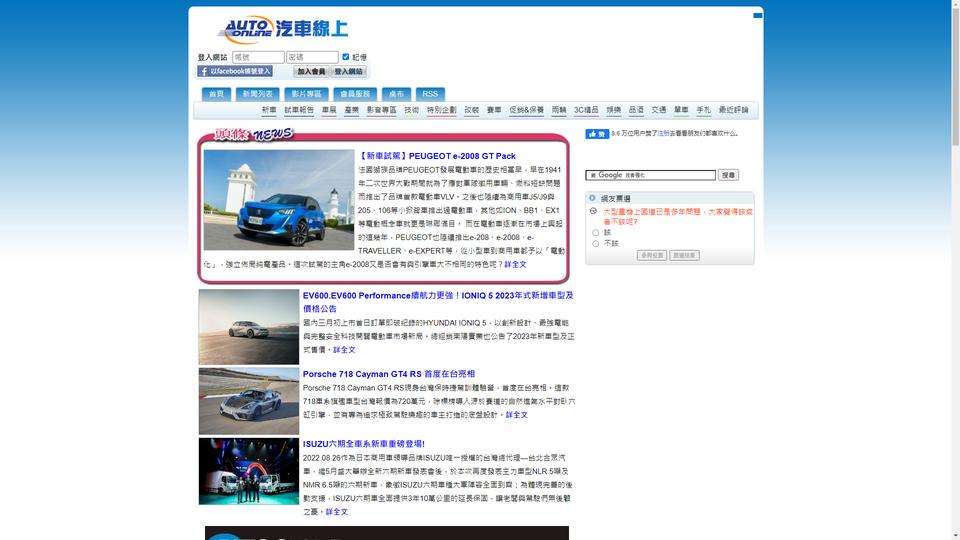Open the 桌布 tab

coord(396,94)
